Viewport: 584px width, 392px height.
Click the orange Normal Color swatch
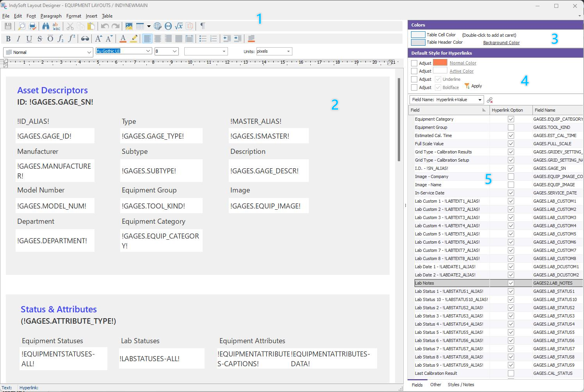440,62
